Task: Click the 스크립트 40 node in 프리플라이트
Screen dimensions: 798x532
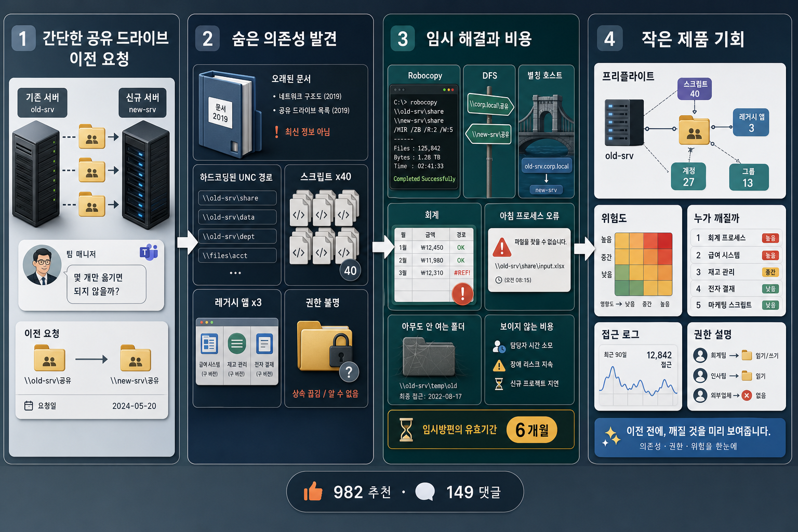Action: tap(695, 89)
